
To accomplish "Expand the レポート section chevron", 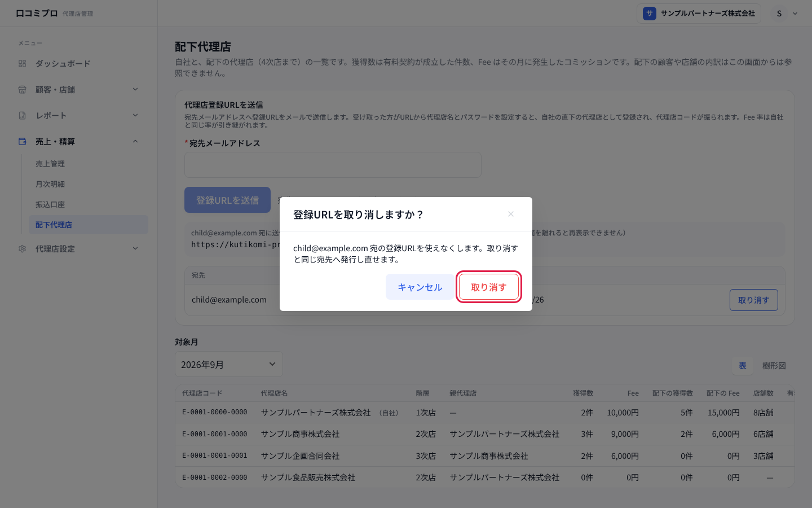I will click(135, 115).
